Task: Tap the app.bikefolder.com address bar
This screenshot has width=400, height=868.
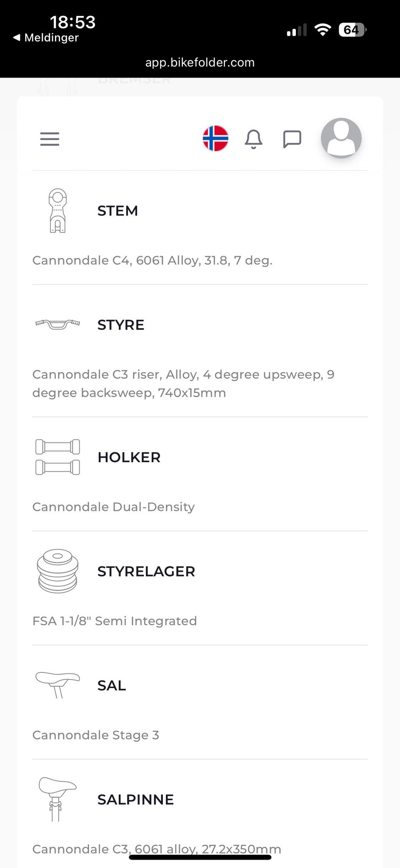Action: click(200, 63)
